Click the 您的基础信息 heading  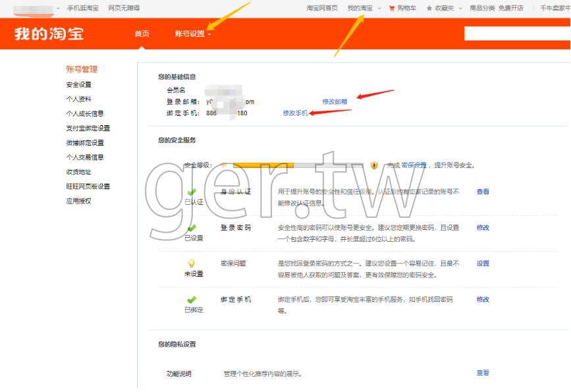(x=177, y=77)
